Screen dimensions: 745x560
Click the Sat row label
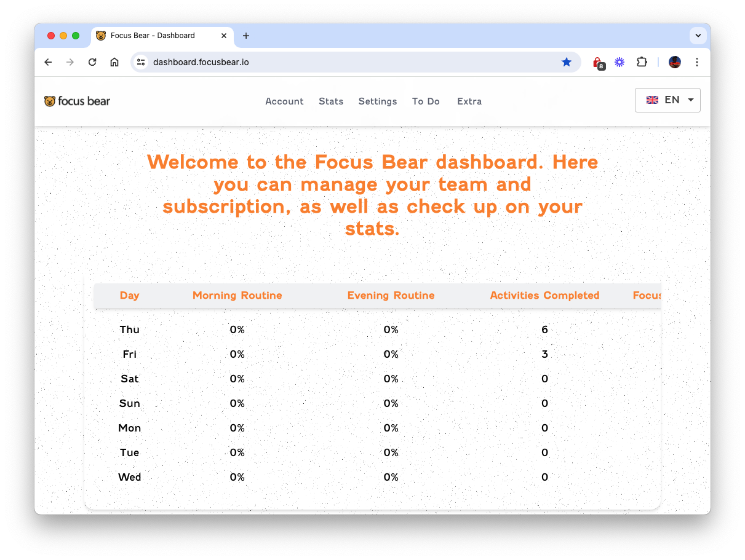(x=130, y=379)
